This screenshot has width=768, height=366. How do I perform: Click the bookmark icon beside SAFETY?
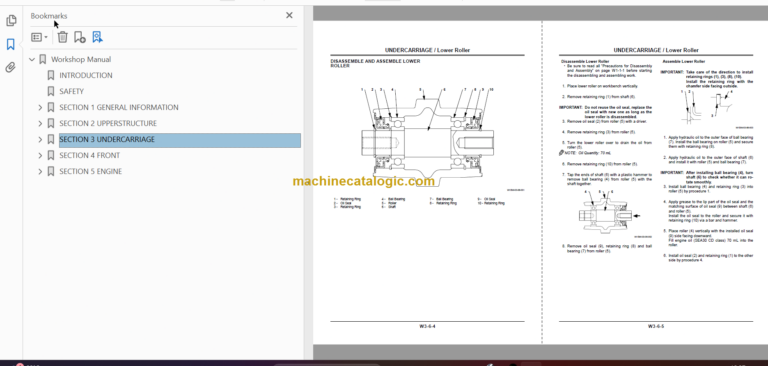click(x=50, y=91)
